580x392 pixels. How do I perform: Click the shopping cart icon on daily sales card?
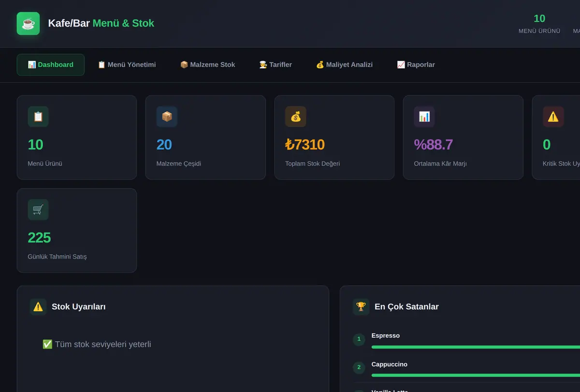tap(38, 209)
